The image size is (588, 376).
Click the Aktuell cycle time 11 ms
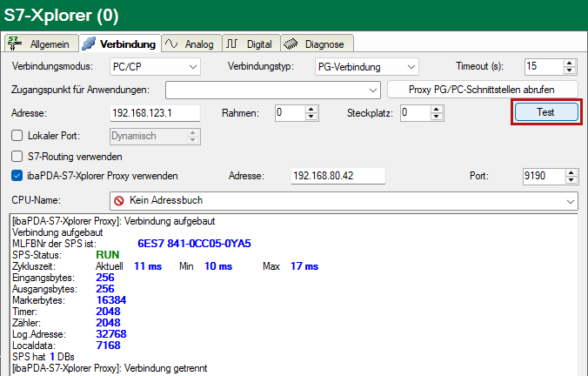coord(148,266)
